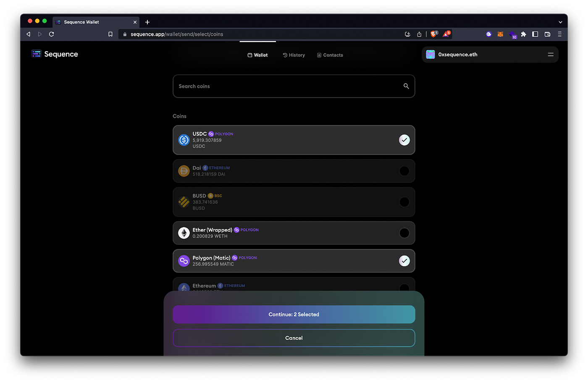Click the search magnifier icon
This screenshot has width=588, height=383.
tap(406, 86)
